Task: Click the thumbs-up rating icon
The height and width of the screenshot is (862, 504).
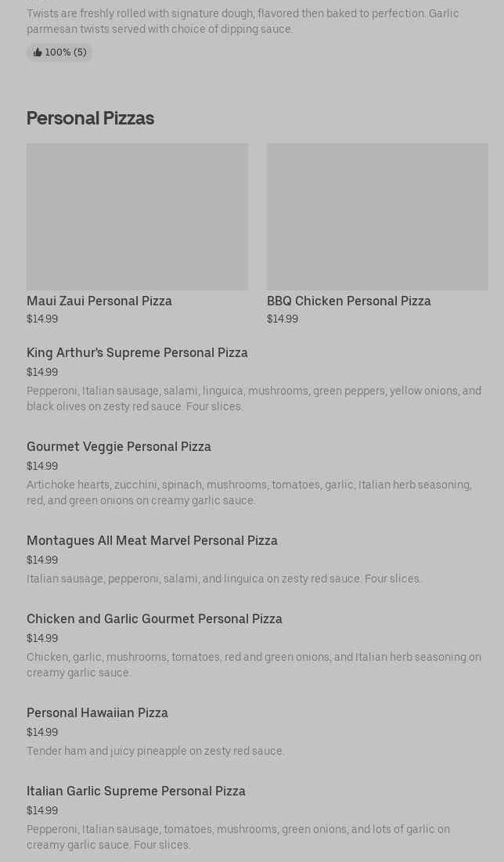Action: [x=37, y=52]
